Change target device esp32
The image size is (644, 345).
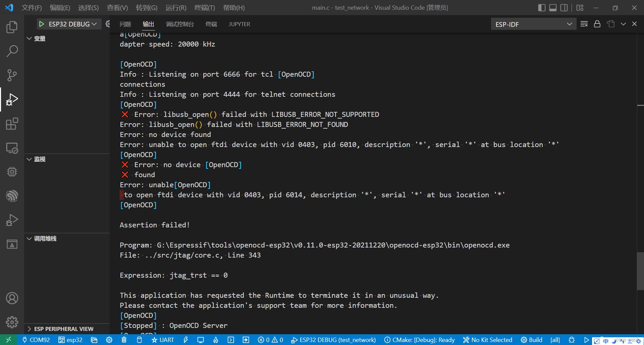tap(70, 340)
